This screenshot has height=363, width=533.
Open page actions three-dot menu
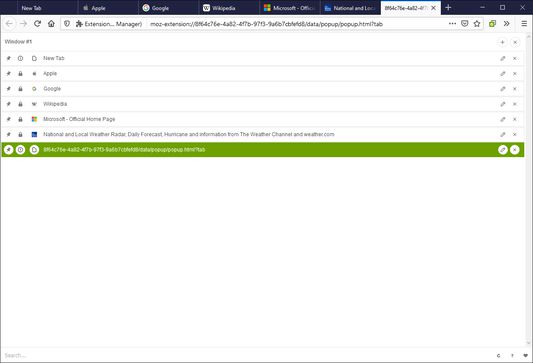click(452, 23)
